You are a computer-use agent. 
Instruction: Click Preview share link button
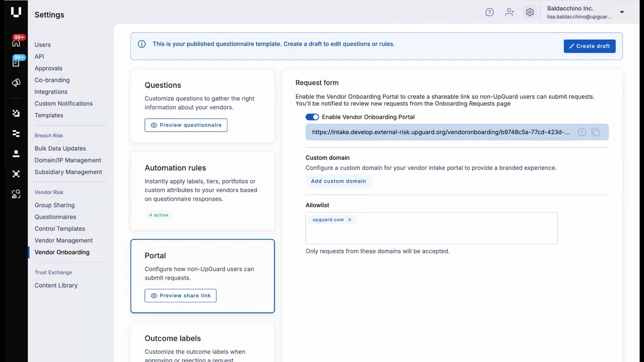pos(181,296)
